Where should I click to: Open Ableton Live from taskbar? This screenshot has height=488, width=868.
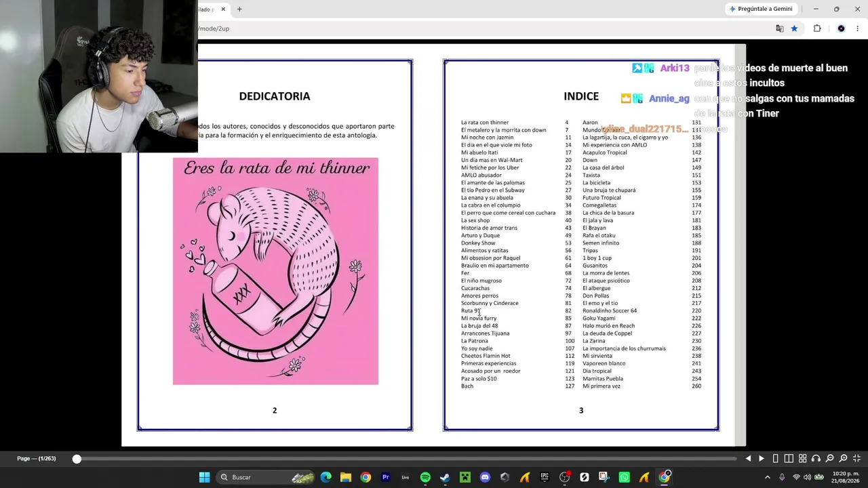click(x=406, y=477)
